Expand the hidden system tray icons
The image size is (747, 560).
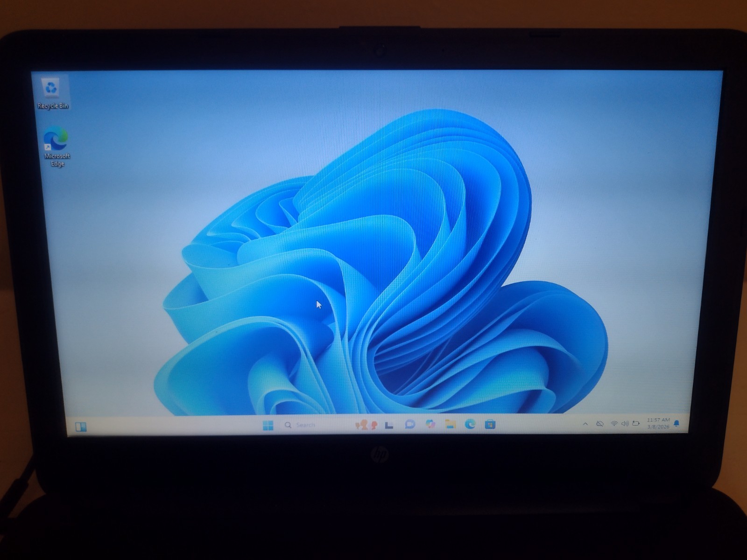(585, 424)
